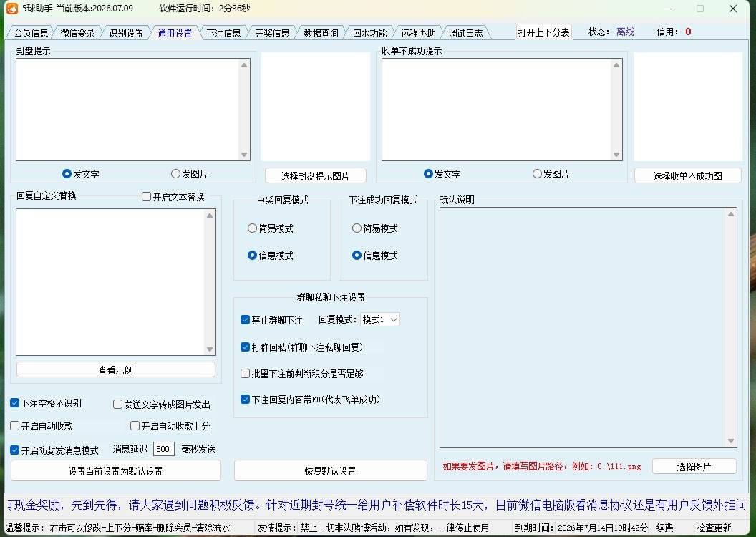Click scroll-up arrow of 回复自定义替换 box
Screen dimensions: 756x537
tap(210, 216)
